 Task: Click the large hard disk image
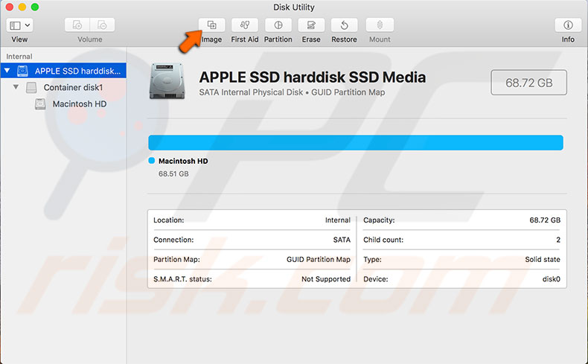tap(167, 81)
